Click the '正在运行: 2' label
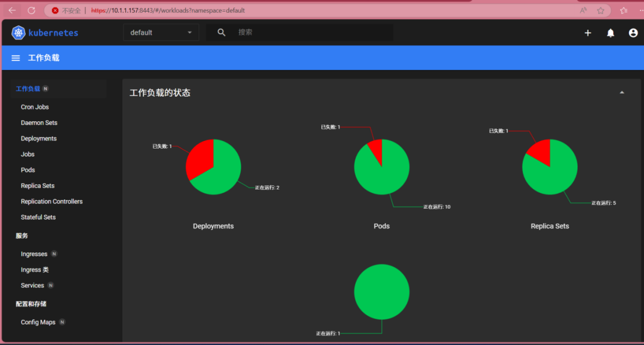This screenshot has width=644, height=345. pos(267,188)
